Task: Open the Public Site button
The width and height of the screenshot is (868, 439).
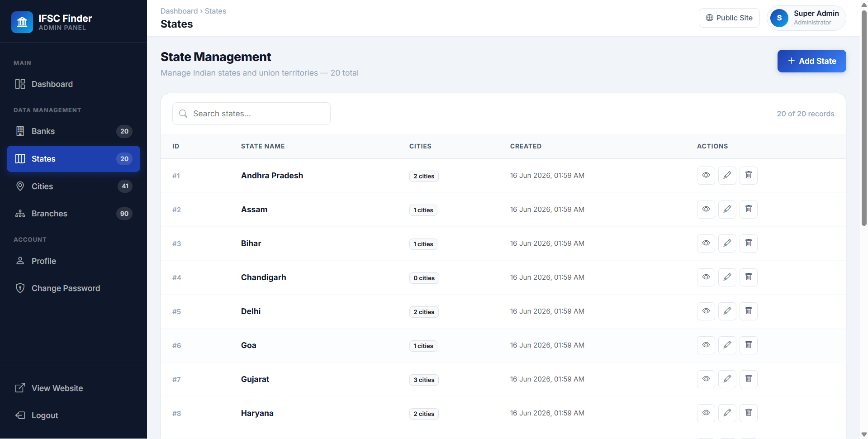Action: pos(729,18)
